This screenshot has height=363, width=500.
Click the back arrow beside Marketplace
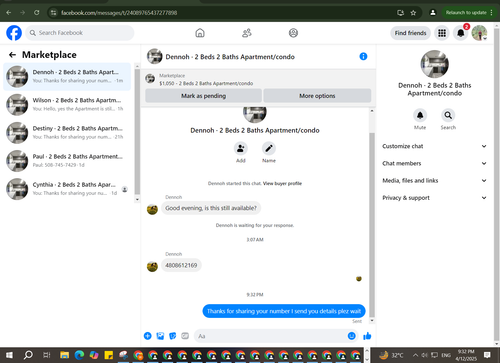tap(12, 55)
